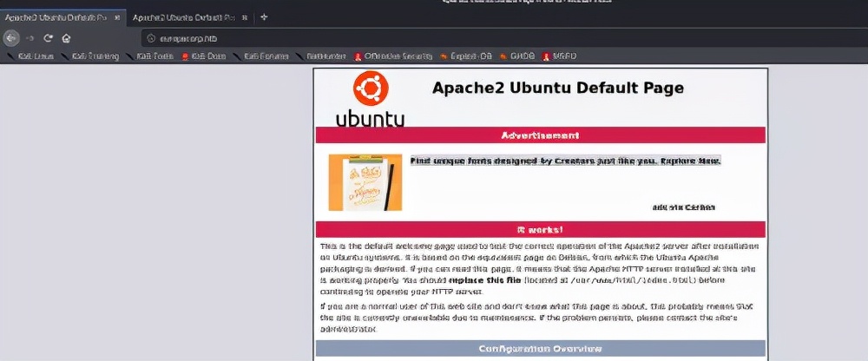The height and width of the screenshot is (361, 868).
Task: Open the Kali Training bookmark
Action: 90,56
